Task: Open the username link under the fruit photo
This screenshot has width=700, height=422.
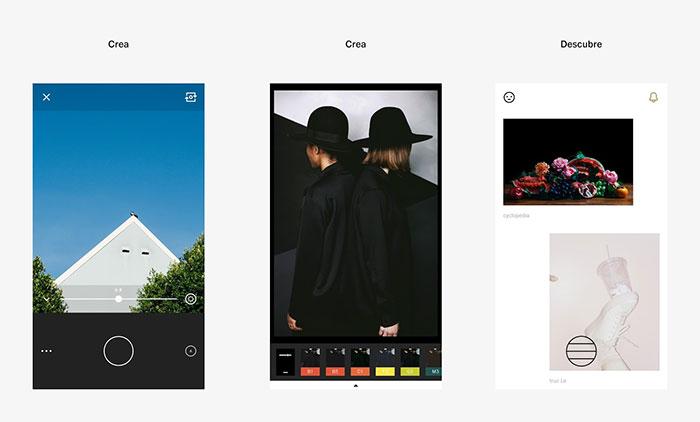Action: click(x=516, y=216)
